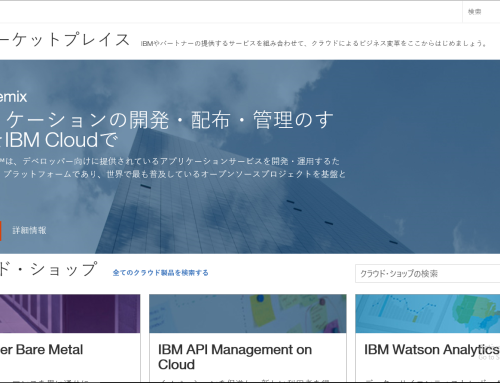The height and width of the screenshot is (383, 500).
Task: Click the orange button beside 詳細情報
Action: (1, 231)
